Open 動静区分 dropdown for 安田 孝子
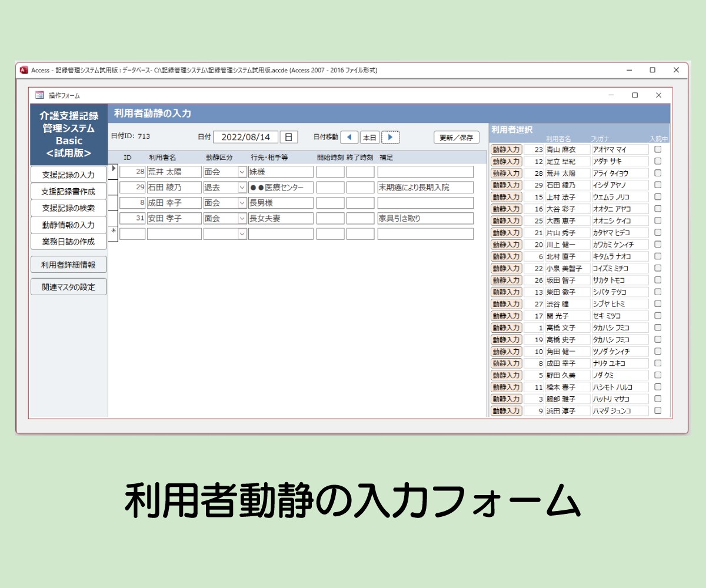 click(242, 218)
